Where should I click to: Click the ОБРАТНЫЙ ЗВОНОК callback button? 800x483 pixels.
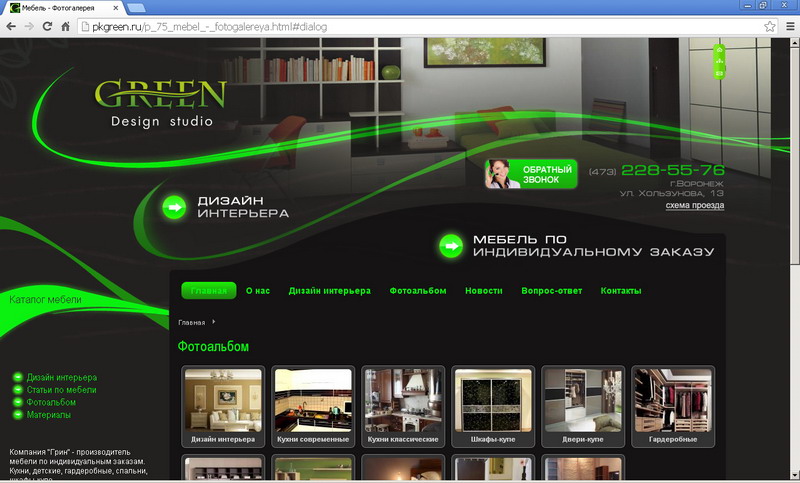click(531, 174)
